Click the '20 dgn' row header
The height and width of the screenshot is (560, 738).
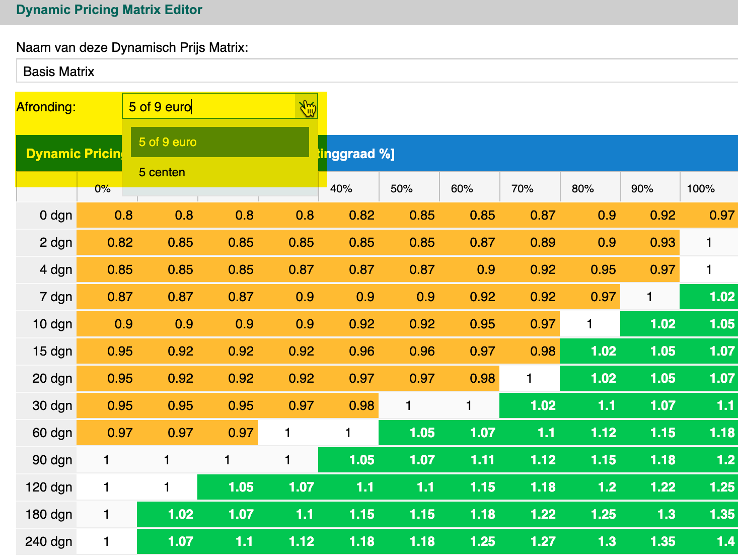(x=46, y=378)
